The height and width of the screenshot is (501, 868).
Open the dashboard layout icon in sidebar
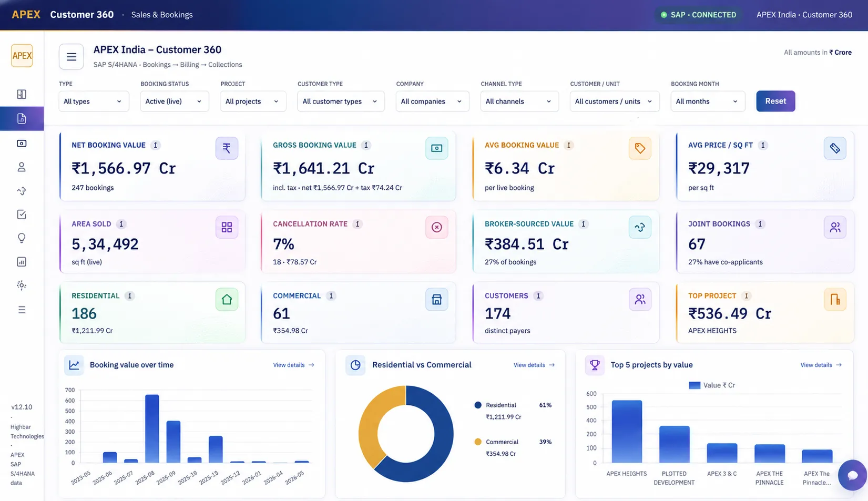pyautogui.click(x=22, y=94)
